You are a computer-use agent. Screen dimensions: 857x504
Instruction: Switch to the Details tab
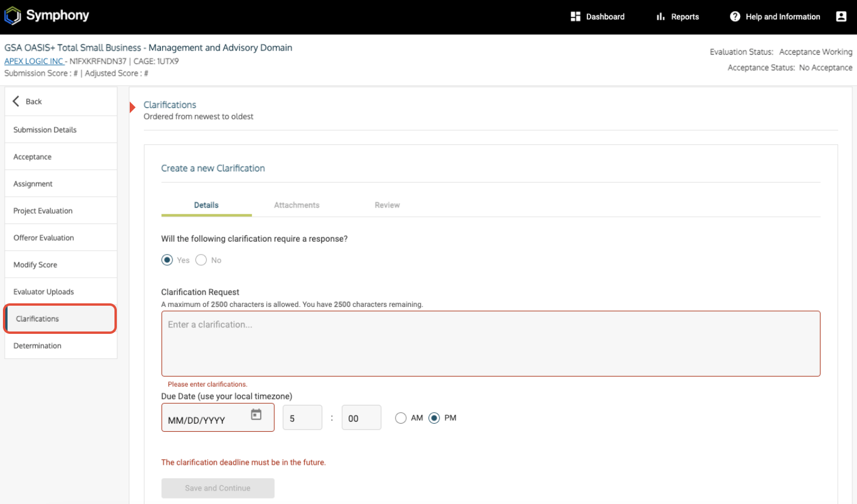click(207, 205)
